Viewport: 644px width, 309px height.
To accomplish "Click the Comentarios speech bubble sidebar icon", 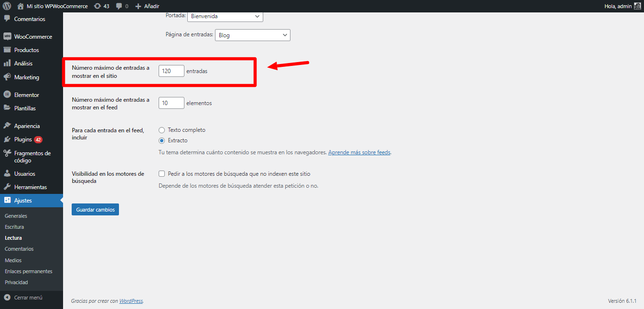I will pos(7,19).
